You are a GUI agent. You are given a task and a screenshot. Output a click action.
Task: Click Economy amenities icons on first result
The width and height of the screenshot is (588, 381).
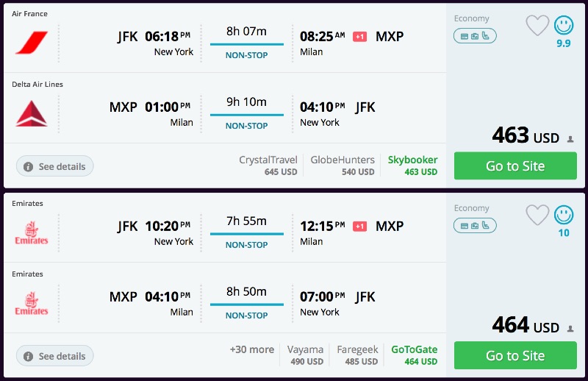[x=475, y=35]
